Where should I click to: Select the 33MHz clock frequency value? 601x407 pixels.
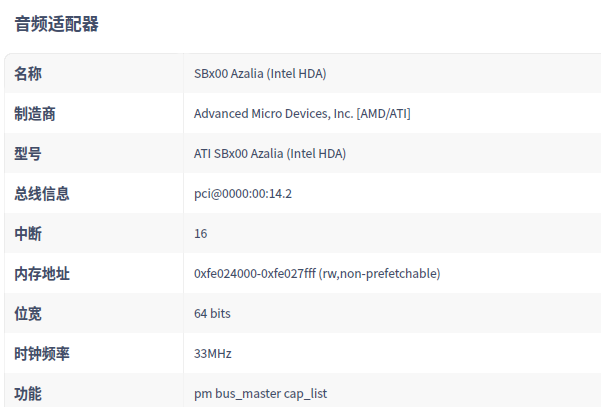pyautogui.click(x=213, y=354)
